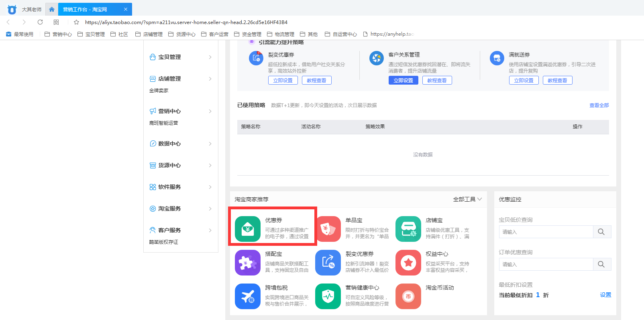The image size is (644, 320).
Task: Open the 跨境包税 airplane icon
Action: [247, 296]
